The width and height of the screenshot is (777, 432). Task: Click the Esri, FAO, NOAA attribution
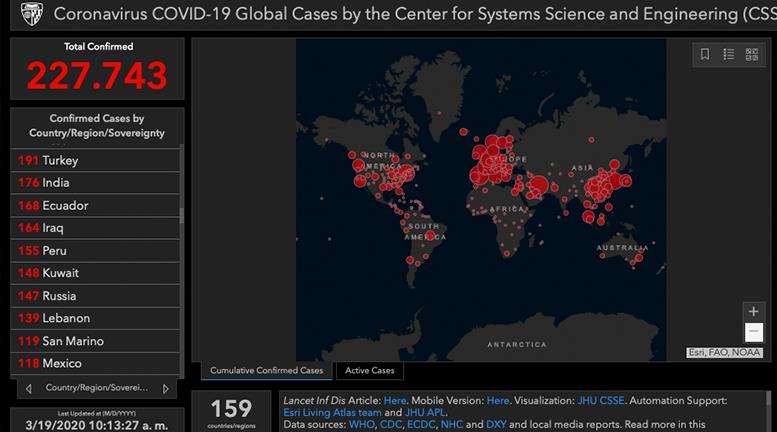[724, 352]
